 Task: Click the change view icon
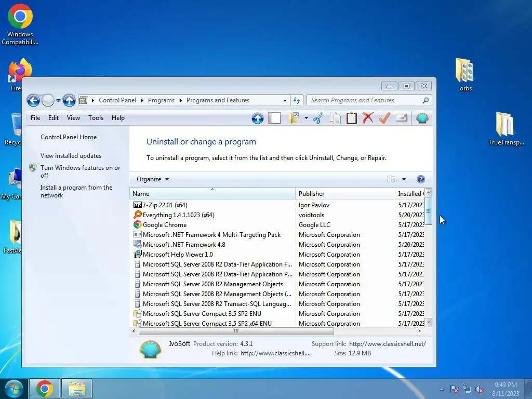coord(392,179)
